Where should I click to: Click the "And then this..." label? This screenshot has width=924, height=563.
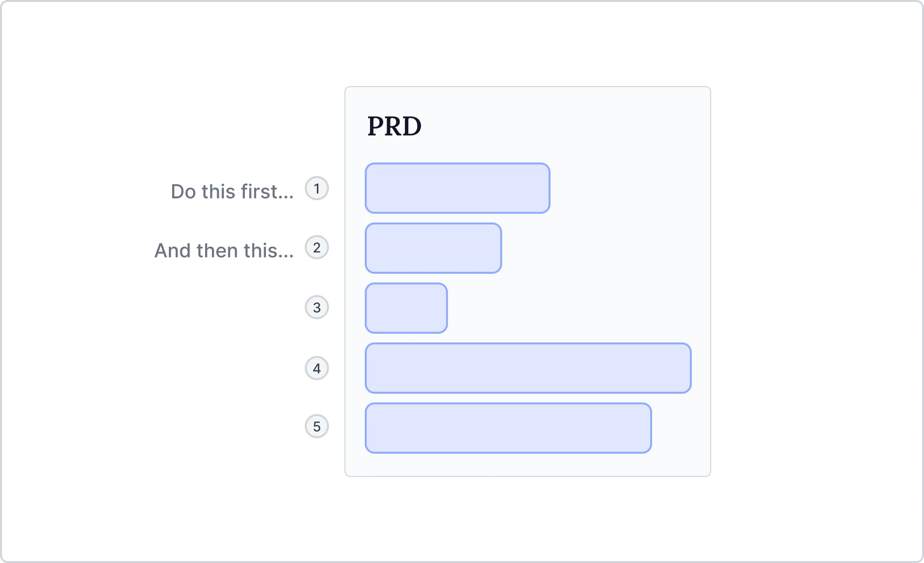(x=224, y=251)
